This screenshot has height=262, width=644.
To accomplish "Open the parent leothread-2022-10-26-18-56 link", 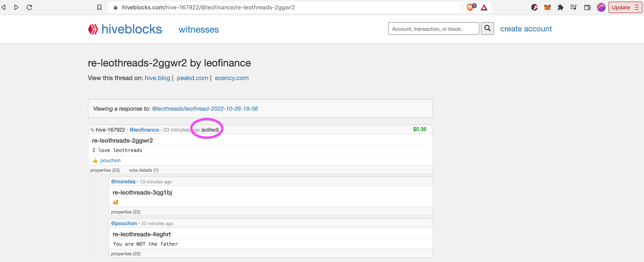I will [205, 109].
